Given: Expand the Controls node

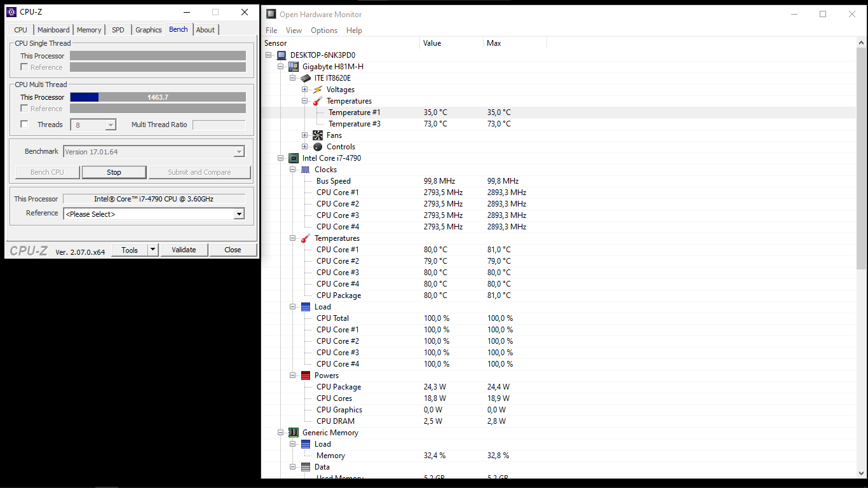Looking at the screenshot, I should 305,147.
